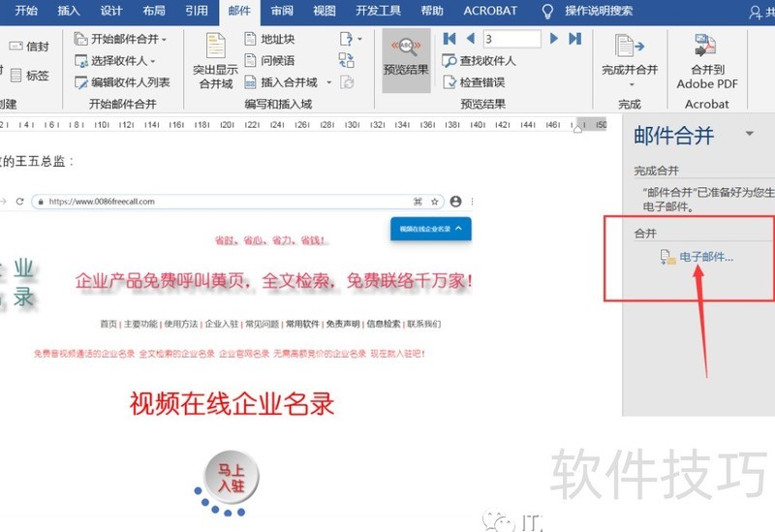The width and height of the screenshot is (775, 532).
Task: Expand 开始邮件合并 dropdown
Action: [120, 39]
